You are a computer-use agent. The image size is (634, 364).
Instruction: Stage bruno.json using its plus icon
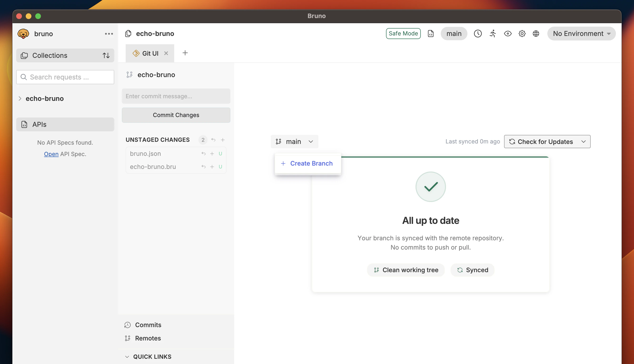(212, 153)
